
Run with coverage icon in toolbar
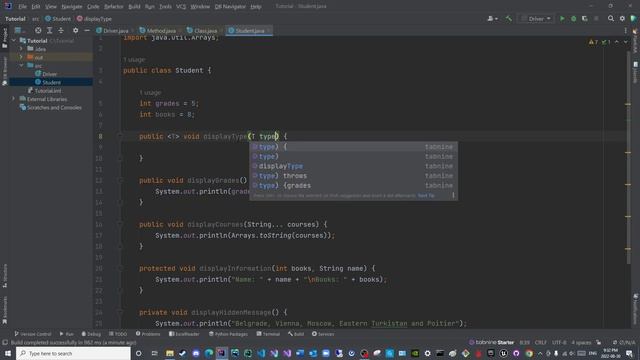click(x=584, y=18)
